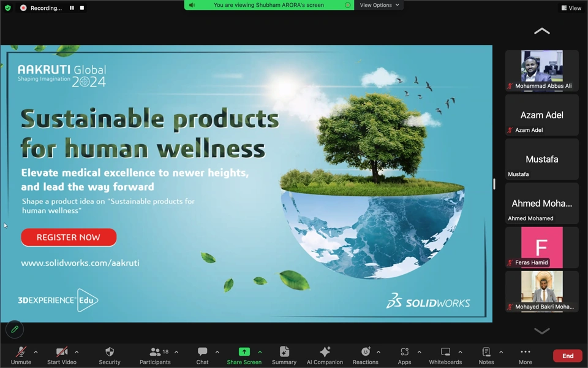The height and width of the screenshot is (368, 588).
Task: Click the SOLIDWORKS logo on the slide
Action: pyautogui.click(x=428, y=301)
